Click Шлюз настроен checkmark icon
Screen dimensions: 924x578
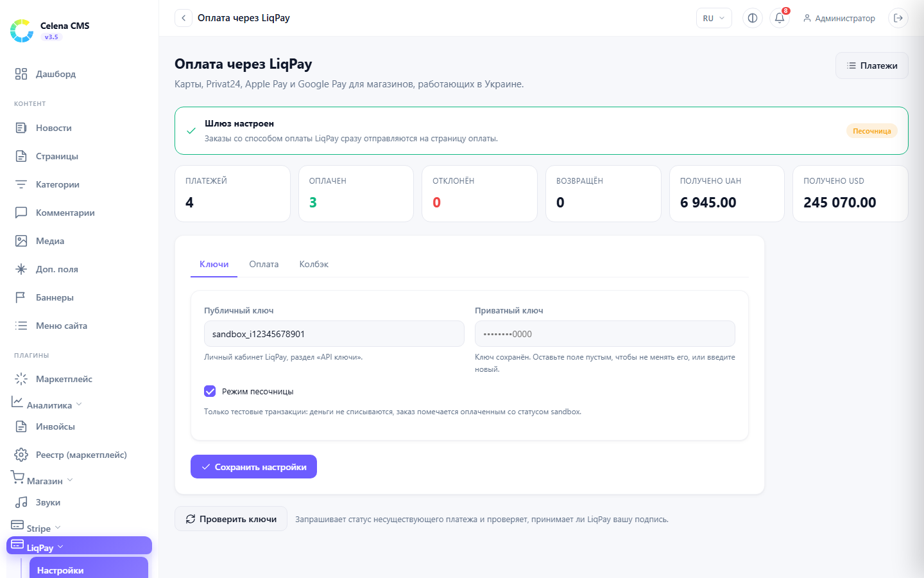coord(191,130)
